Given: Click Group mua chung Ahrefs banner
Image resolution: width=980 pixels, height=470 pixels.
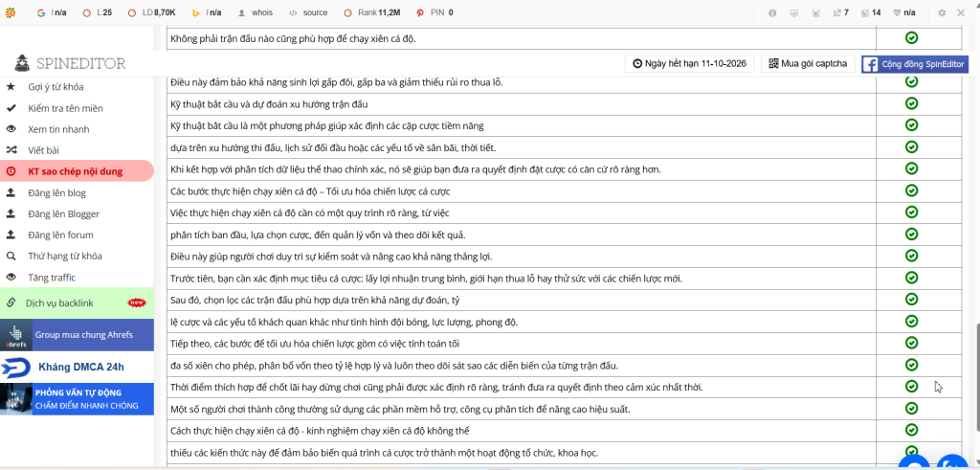Looking at the screenshot, I should pos(77,334).
